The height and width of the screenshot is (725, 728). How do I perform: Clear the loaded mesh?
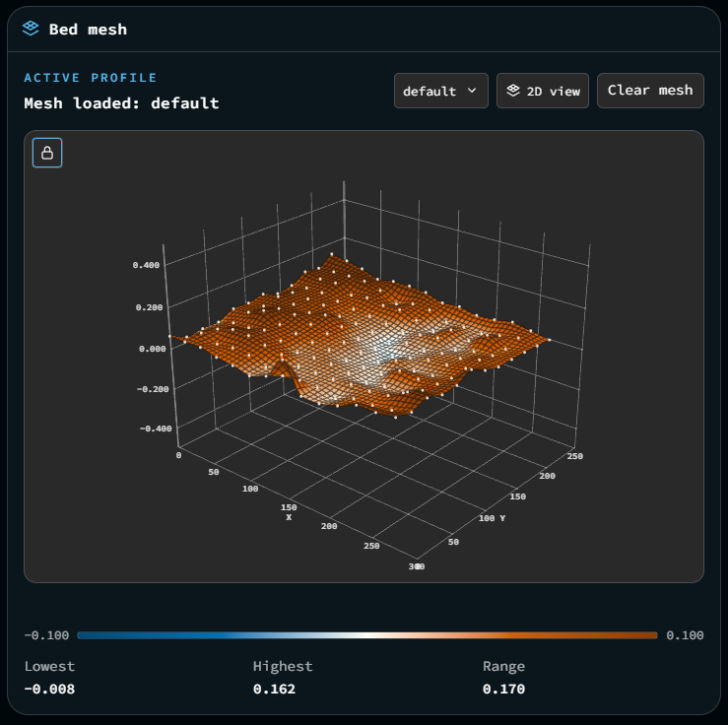point(650,91)
